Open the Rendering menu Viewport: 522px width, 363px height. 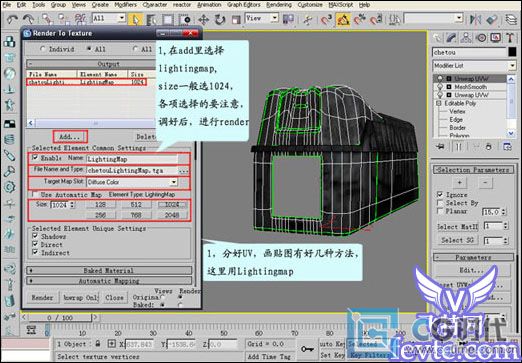pyautogui.click(x=279, y=5)
